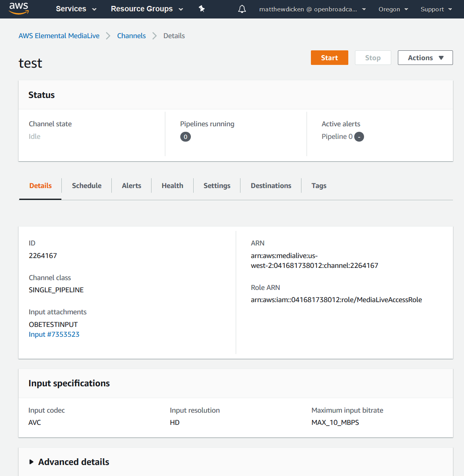
Task: Expand the Advanced details section
Action: 69,462
